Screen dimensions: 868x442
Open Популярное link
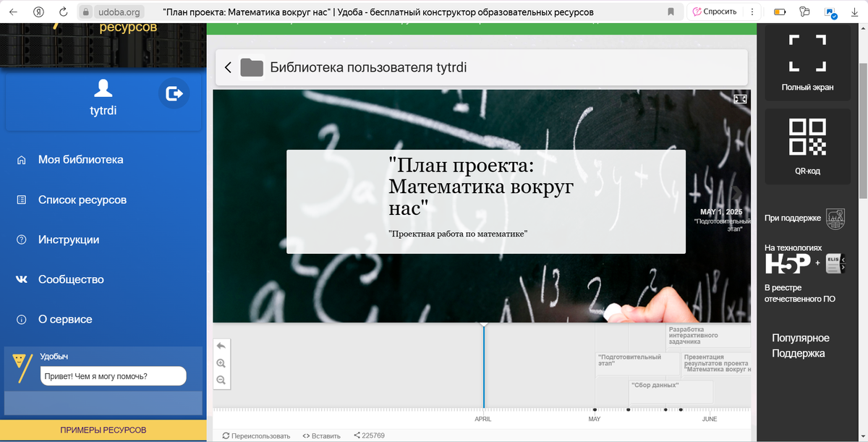point(800,338)
